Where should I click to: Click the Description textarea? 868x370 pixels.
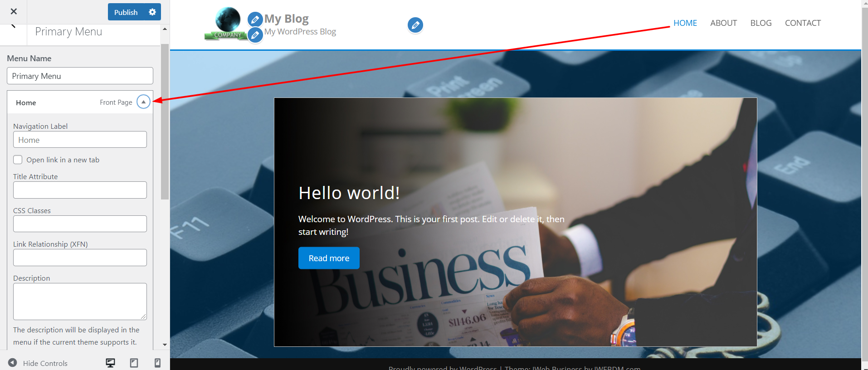(x=80, y=302)
